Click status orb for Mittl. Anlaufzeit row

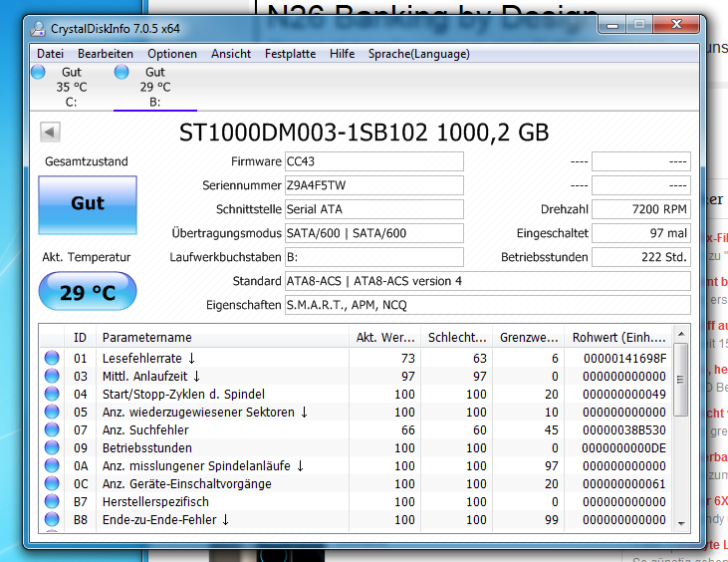[52, 376]
